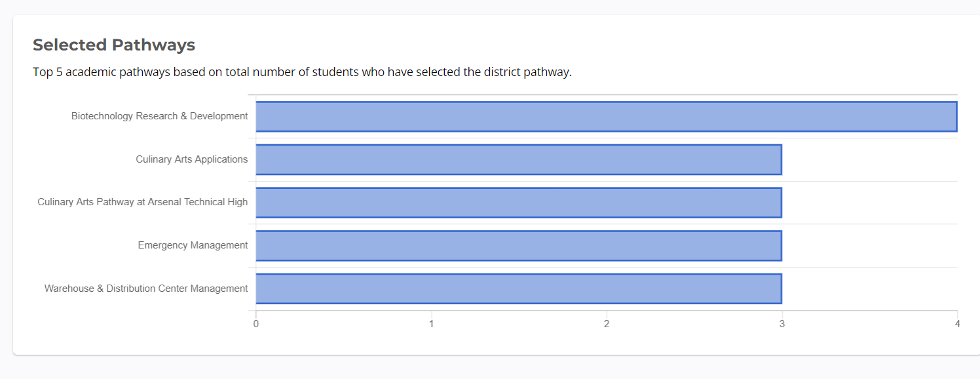Select the Culinary Arts Applications bar
The image size is (980, 379).
[x=518, y=159]
